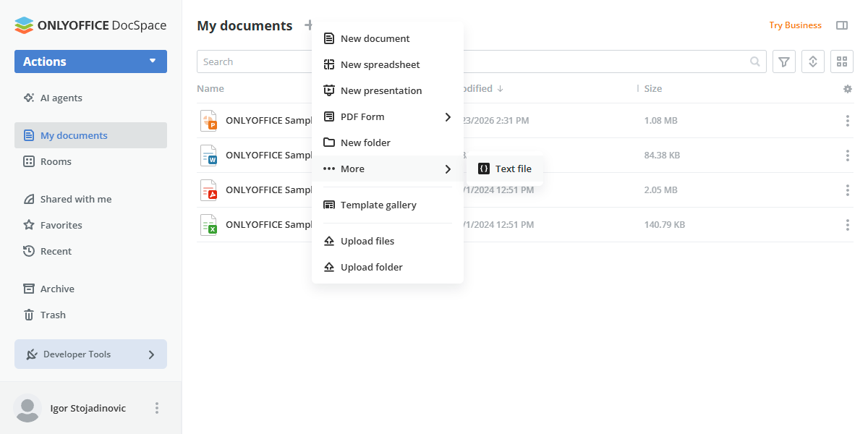Open the sort options button

813,61
